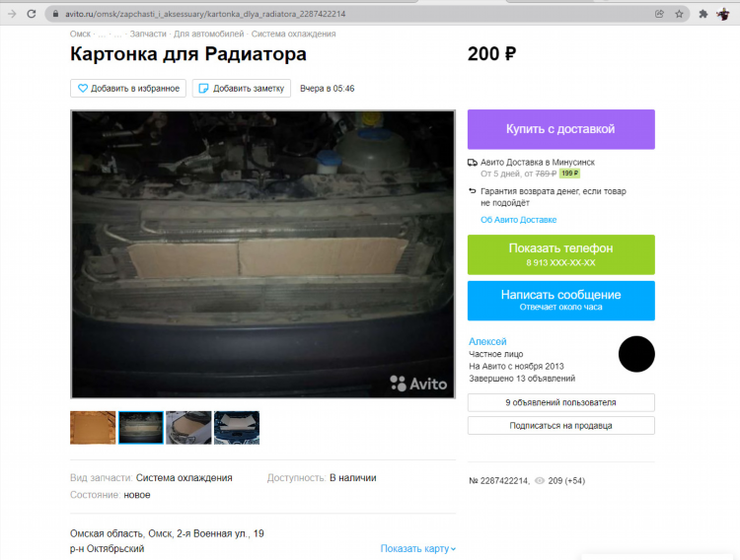Click the ad number № 2287422214
The image size is (740, 560).
click(498, 481)
